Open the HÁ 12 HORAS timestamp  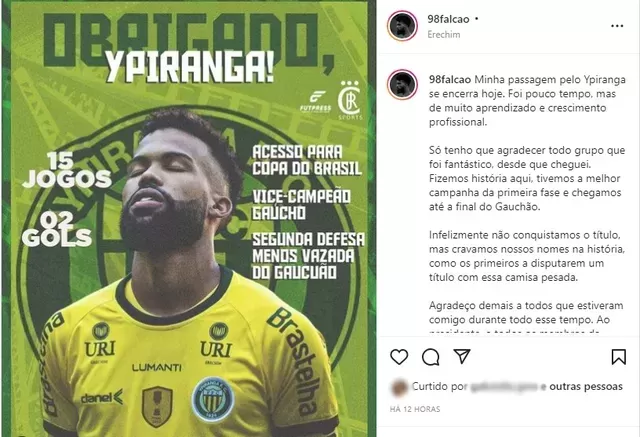[x=415, y=409]
